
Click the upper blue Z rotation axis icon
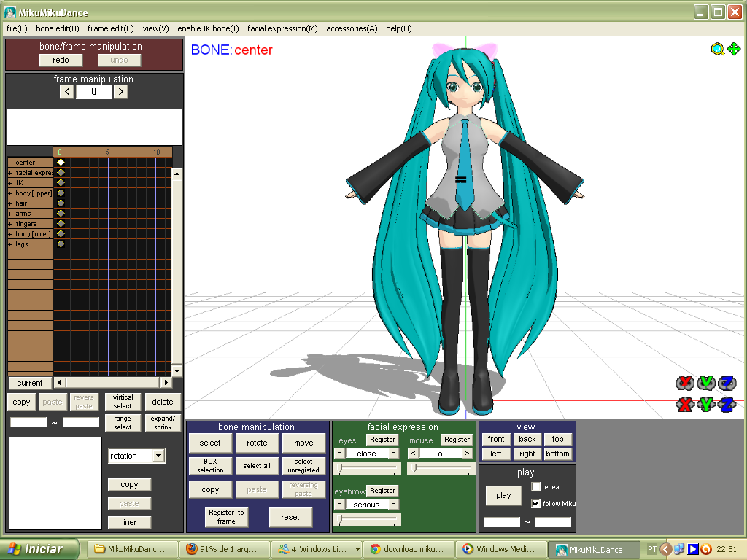(727, 382)
